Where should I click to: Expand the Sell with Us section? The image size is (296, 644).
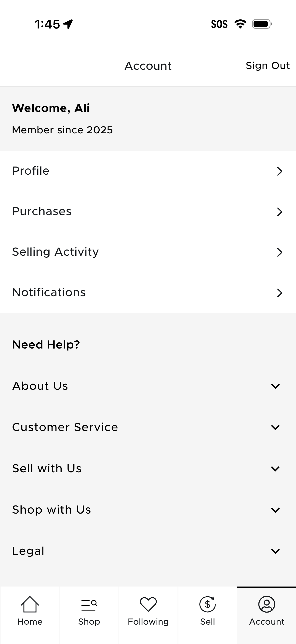[275, 468]
